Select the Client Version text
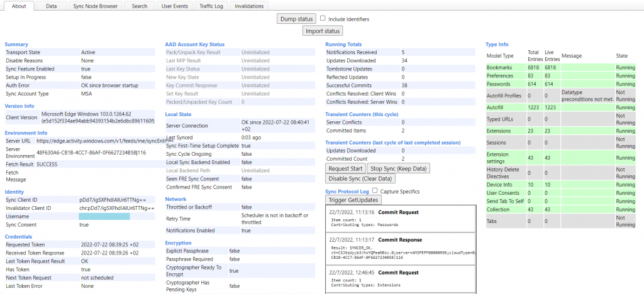The image size is (644, 294). click(x=97, y=117)
